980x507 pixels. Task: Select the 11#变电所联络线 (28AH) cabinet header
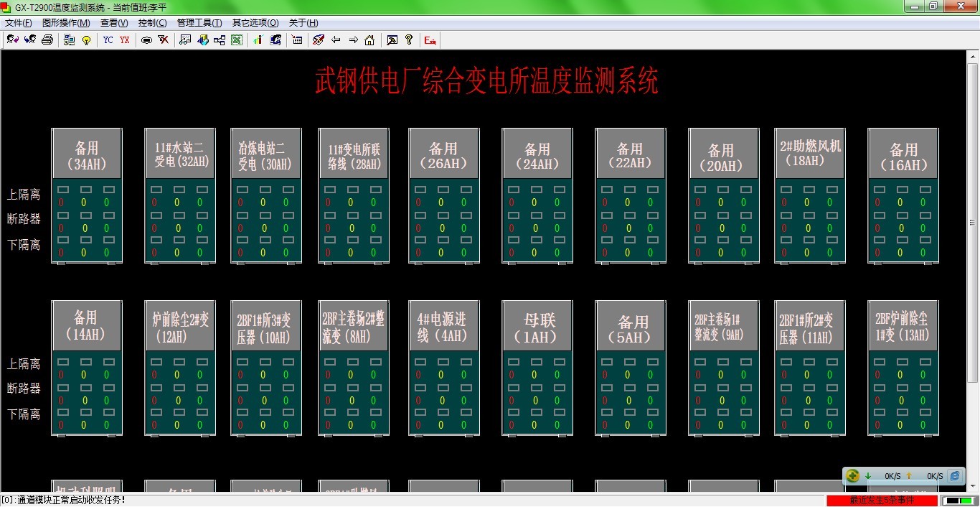pos(354,154)
